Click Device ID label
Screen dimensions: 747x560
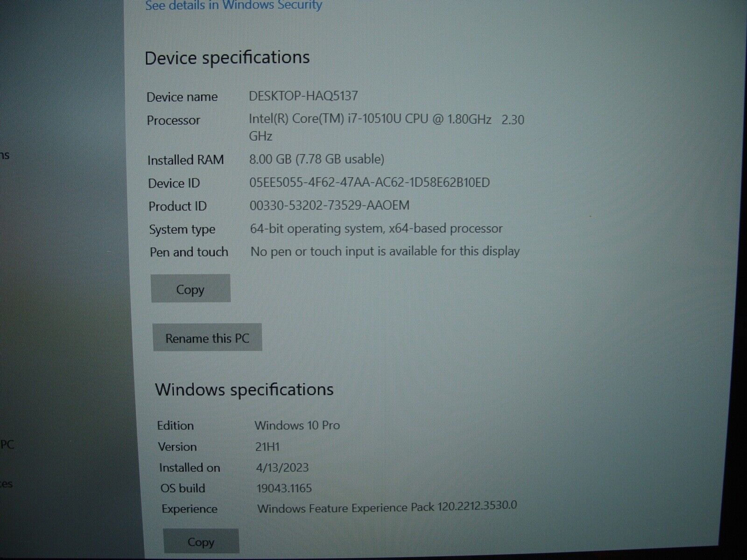click(x=174, y=183)
